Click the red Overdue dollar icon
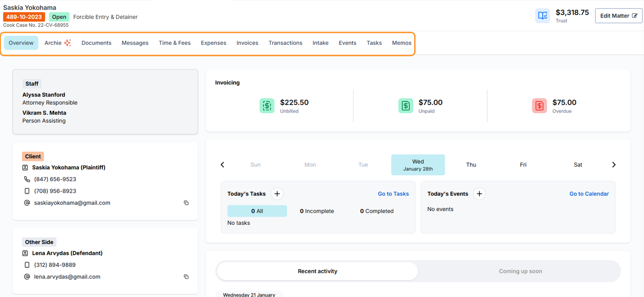This screenshot has width=644, height=297. [x=539, y=106]
